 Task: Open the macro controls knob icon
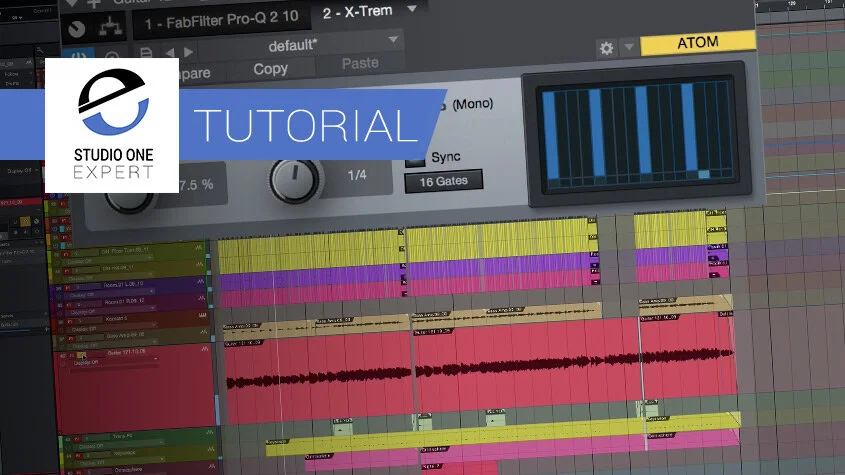(x=77, y=29)
